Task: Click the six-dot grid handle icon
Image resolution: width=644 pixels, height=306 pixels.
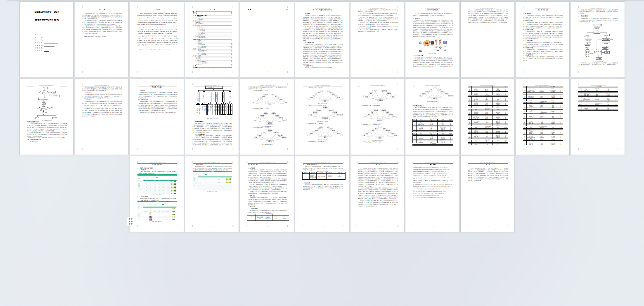Action: [130, 221]
